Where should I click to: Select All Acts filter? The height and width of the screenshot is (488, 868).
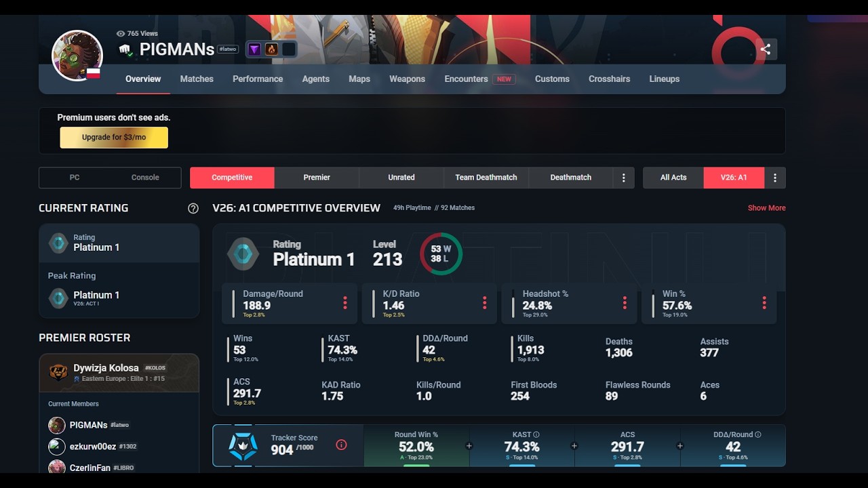click(x=673, y=178)
